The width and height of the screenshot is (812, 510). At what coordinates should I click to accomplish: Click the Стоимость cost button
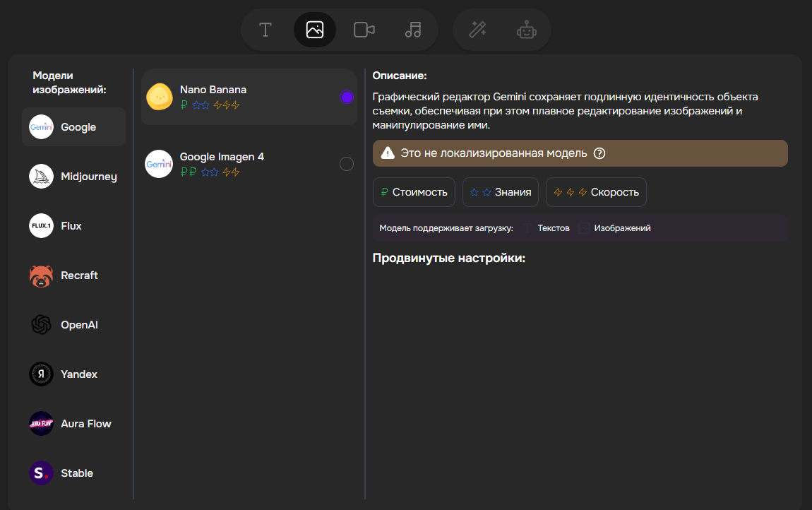[x=414, y=192]
